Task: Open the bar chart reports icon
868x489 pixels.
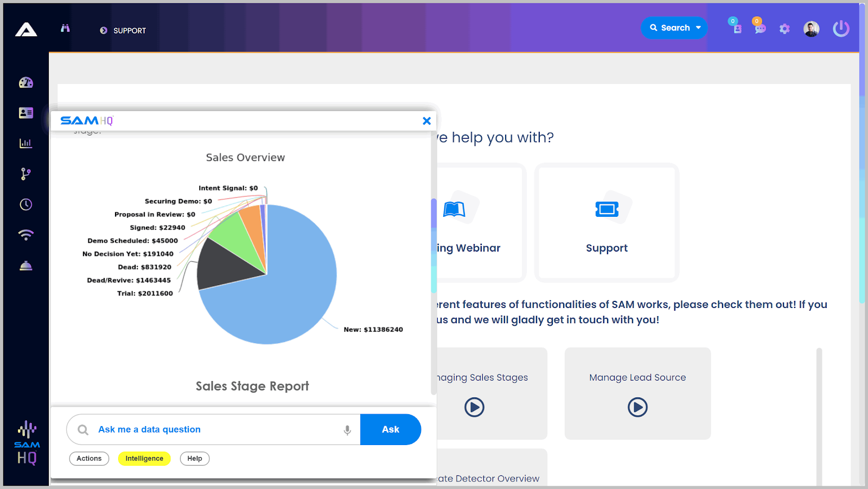Action: pyautogui.click(x=26, y=144)
